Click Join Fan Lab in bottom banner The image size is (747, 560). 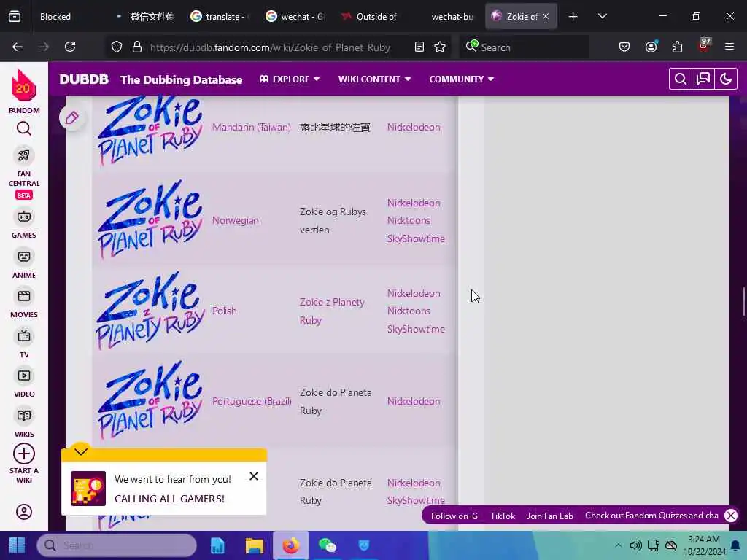550,516
